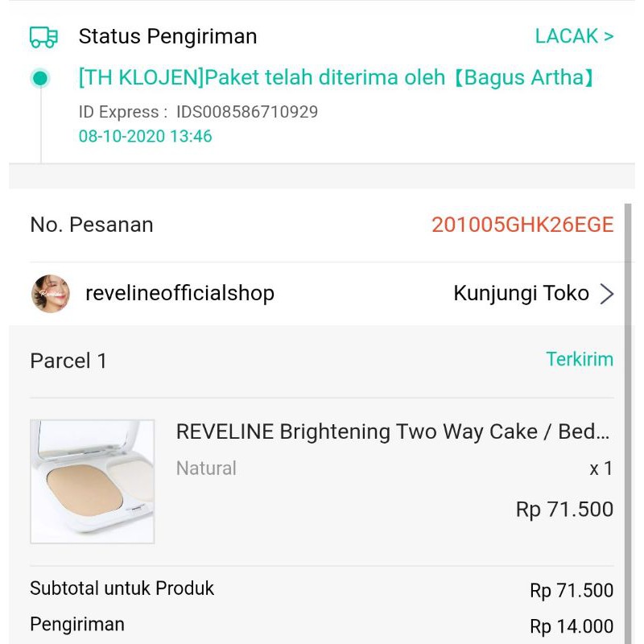644x644 pixels.
Task: Click the Subtotal untuk Produk row
Action: coord(122,588)
